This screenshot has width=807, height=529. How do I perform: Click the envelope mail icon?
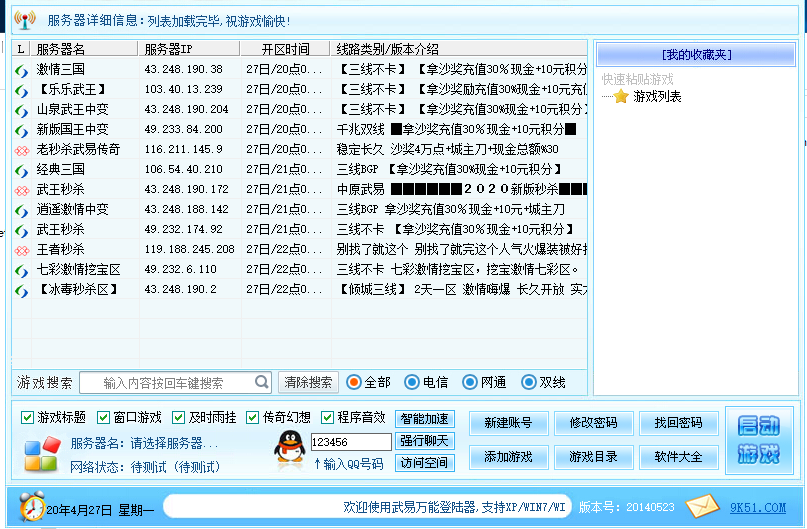703,505
